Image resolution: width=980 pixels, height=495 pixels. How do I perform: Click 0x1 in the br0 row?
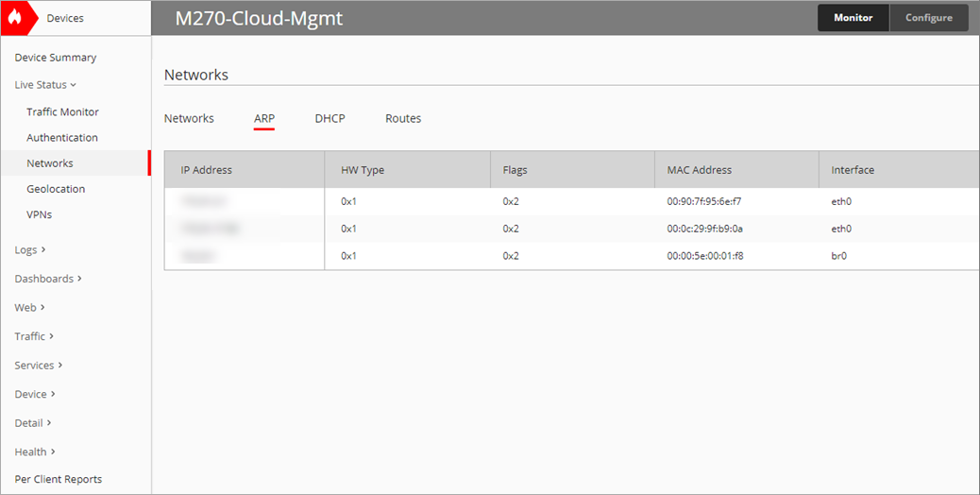[348, 256]
